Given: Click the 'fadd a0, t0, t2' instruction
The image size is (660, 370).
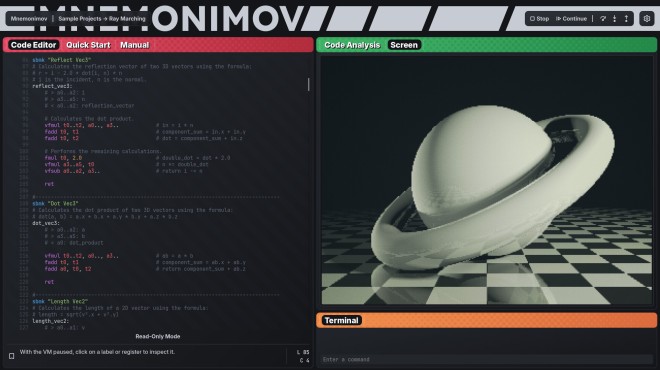Looking at the screenshot, I should click(68, 269).
